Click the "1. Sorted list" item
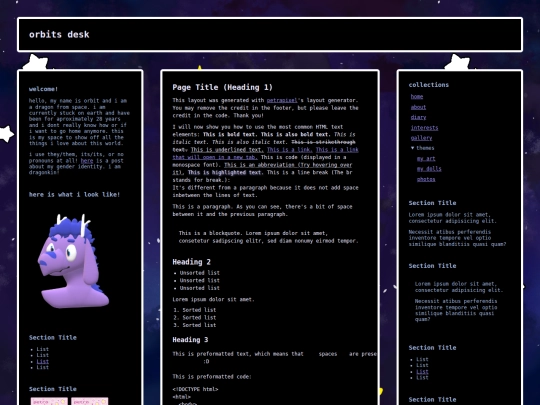Image resolution: width=540 pixels, height=405 pixels. click(x=195, y=310)
